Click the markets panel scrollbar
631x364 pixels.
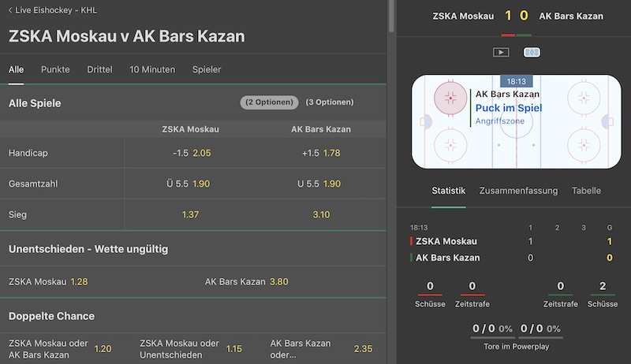tap(391, 16)
